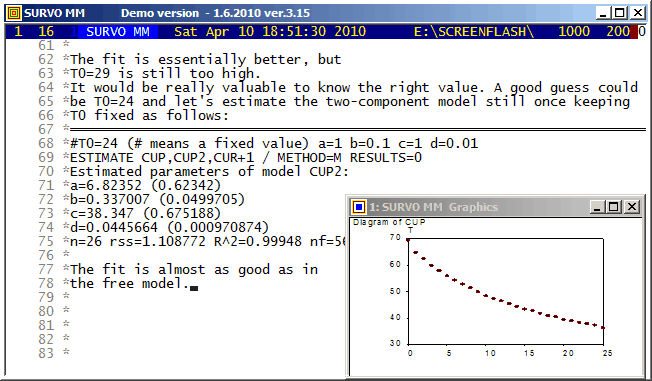This screenshot has height=381, width=652.
Task: Click line 64 text starting 'It would be really valuable'
Action: (354, 88)
